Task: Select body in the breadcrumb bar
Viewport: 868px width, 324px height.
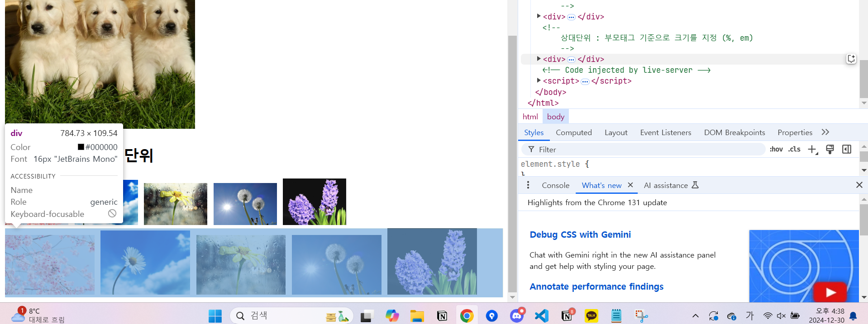Action: 555,117
